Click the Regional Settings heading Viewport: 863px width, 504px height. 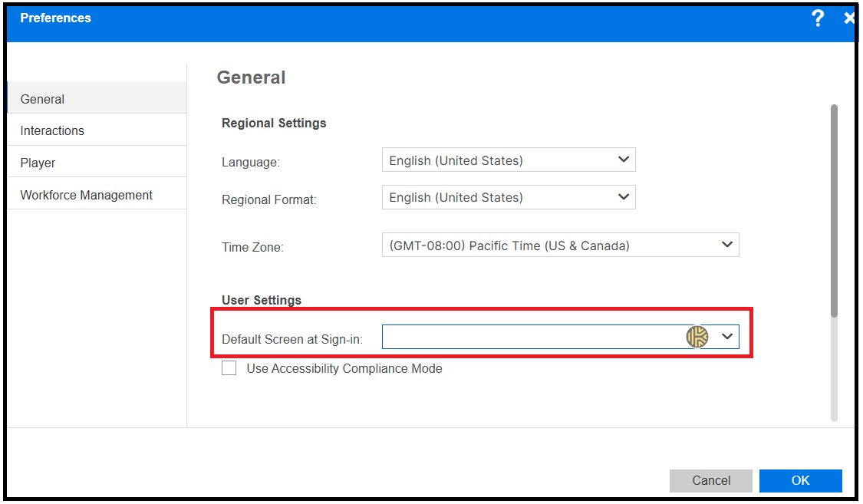click(274, 124)
